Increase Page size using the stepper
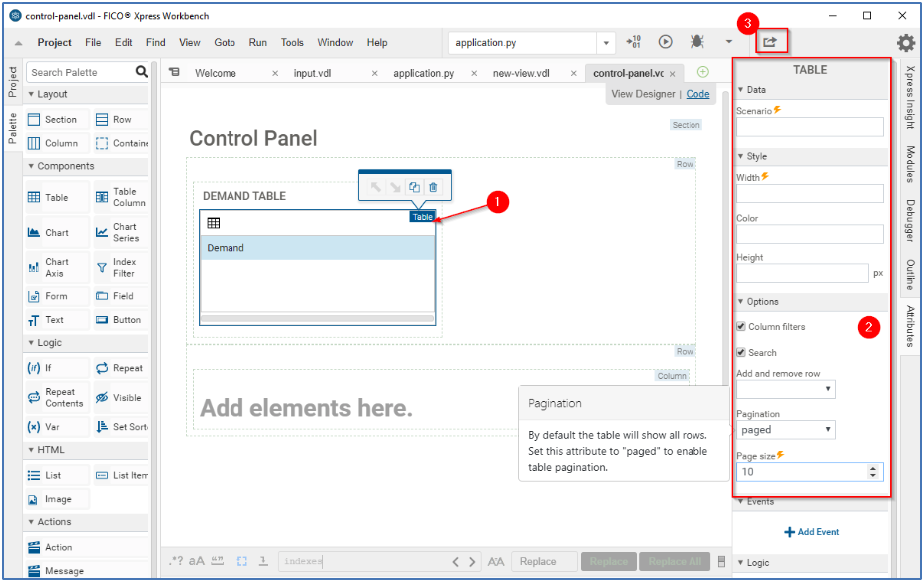924x582 pixels. point(875,467)
